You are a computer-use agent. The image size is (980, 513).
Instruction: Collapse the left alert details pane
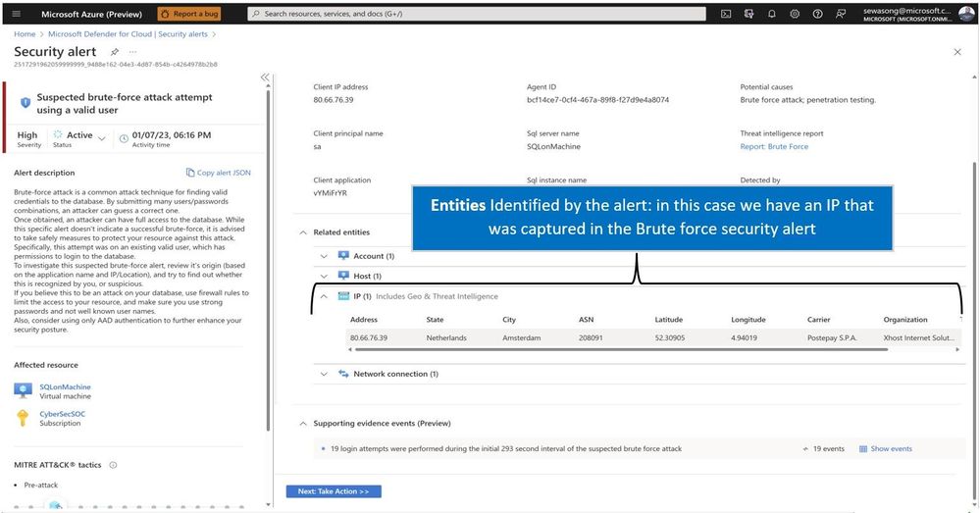coord(265,77)
